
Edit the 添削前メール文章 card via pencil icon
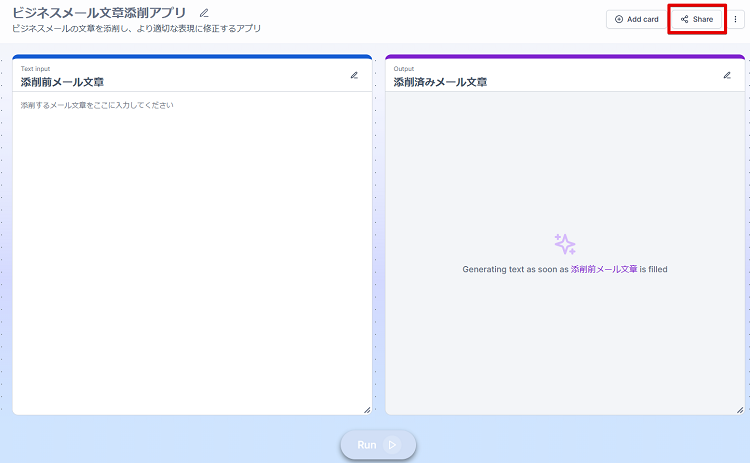point(354,75)
